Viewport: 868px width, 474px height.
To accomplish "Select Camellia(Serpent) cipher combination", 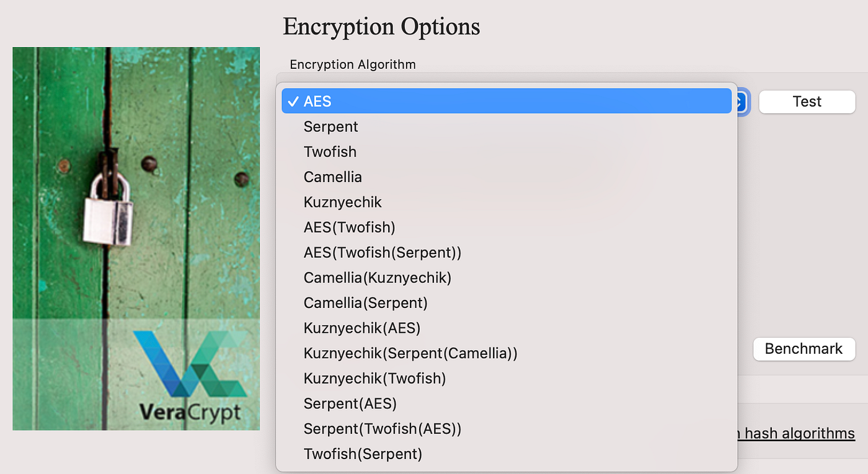I will [x=365, y=302].
